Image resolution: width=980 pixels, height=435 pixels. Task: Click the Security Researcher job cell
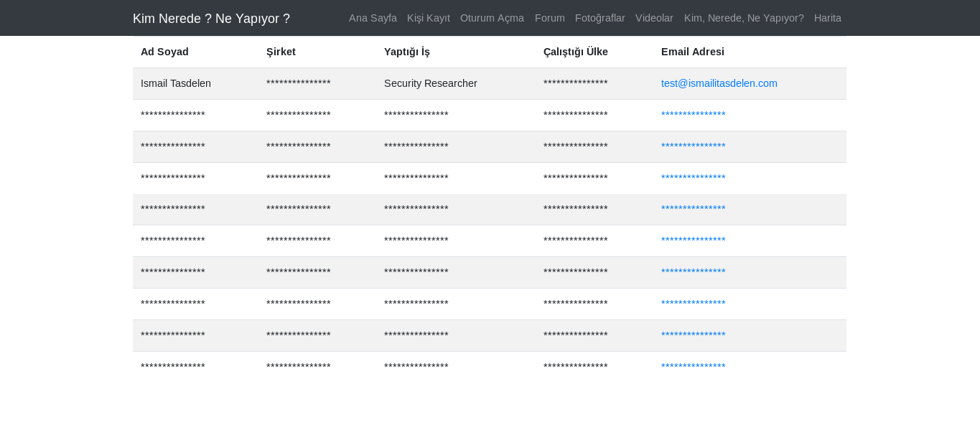431,83
